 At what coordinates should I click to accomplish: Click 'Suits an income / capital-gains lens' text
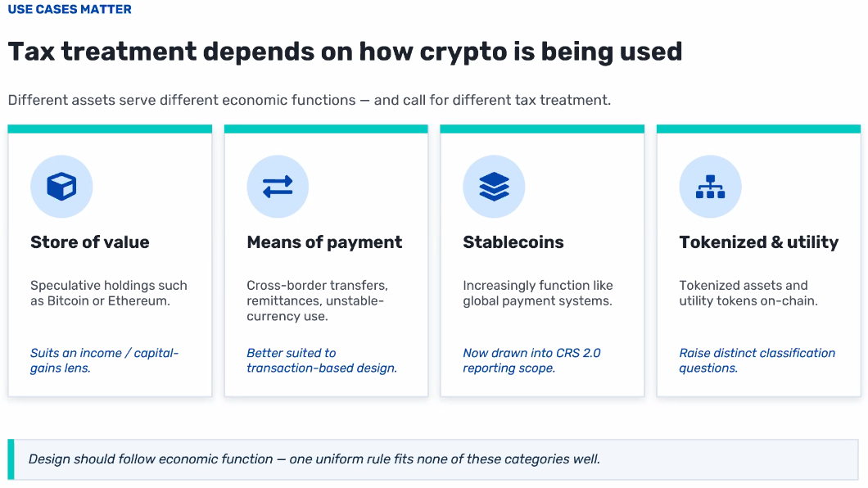click(104, 361)
